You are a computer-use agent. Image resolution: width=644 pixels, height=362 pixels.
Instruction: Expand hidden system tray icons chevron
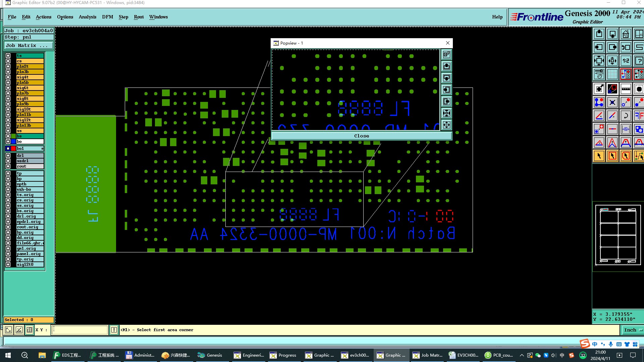(522, 355)
